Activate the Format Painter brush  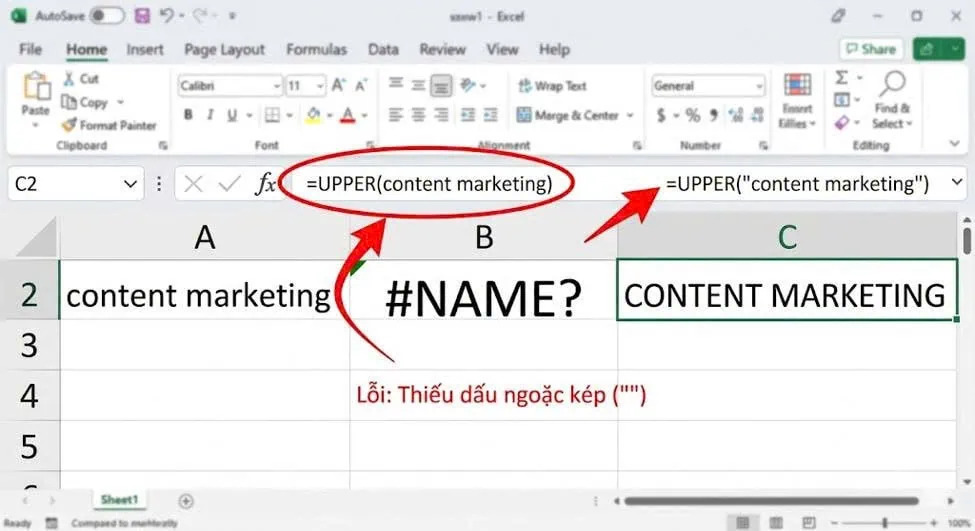coord(69,125)
